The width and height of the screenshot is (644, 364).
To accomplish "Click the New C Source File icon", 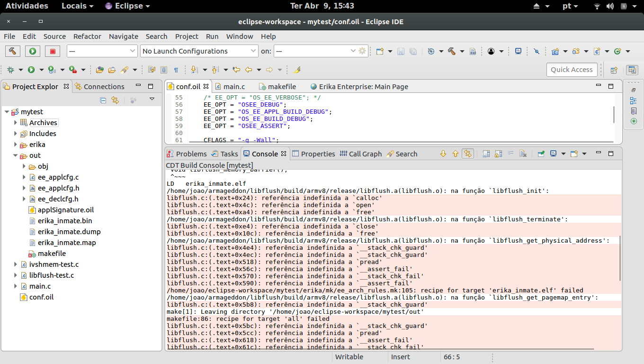I will (x=597, y=51).
